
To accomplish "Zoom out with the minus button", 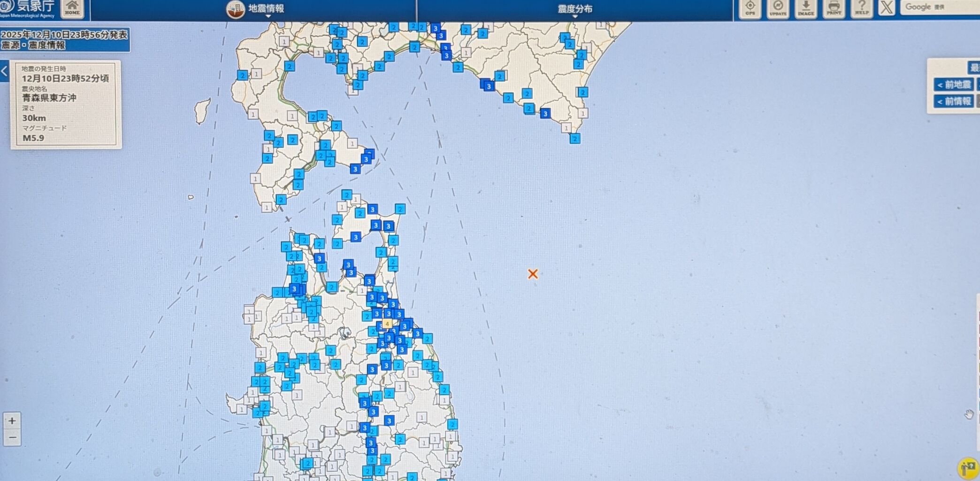I will pyautogui.click(x=12, y=438).
